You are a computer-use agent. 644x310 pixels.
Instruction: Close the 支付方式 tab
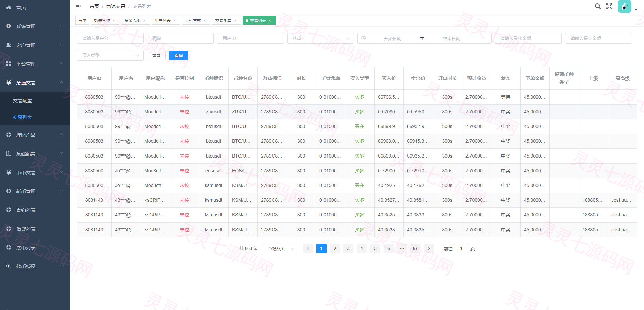(x=205, y=21)
